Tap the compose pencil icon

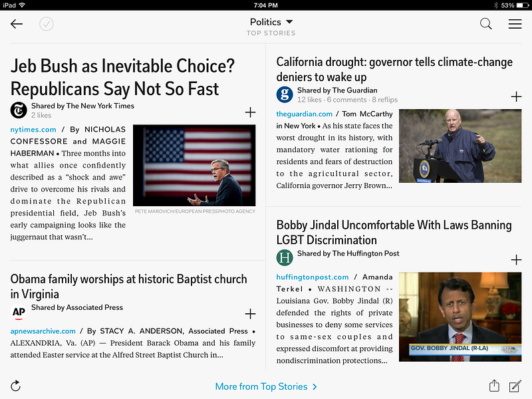pos(515,386)
